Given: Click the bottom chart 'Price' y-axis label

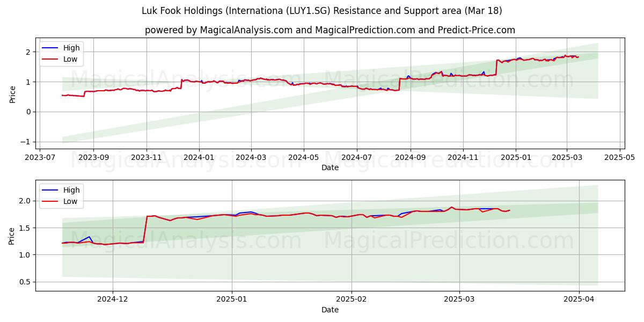Looking at the screenshot, I should click(x=12, y=236).
